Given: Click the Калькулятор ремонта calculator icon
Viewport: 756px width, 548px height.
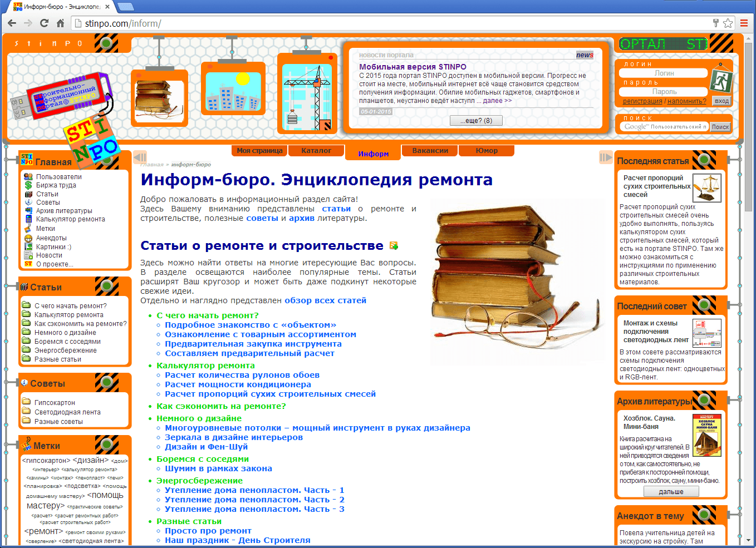Looking at the screenshot, I should click(x=28, y=219).
